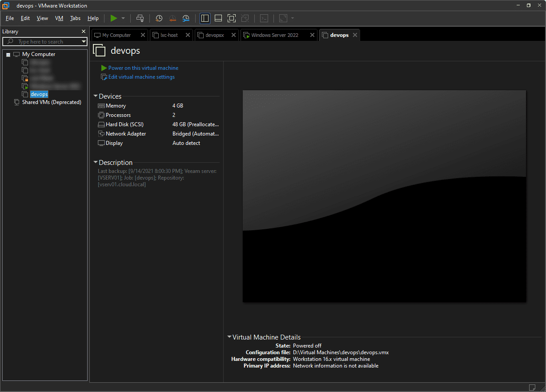
Task: Select Shared VMs (Deprecated) in library
Action: (52, 102)
